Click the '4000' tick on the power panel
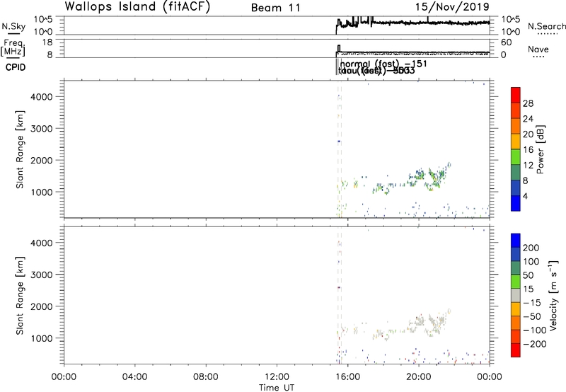Viewport: 566px width, 392px height. point(41,97)
